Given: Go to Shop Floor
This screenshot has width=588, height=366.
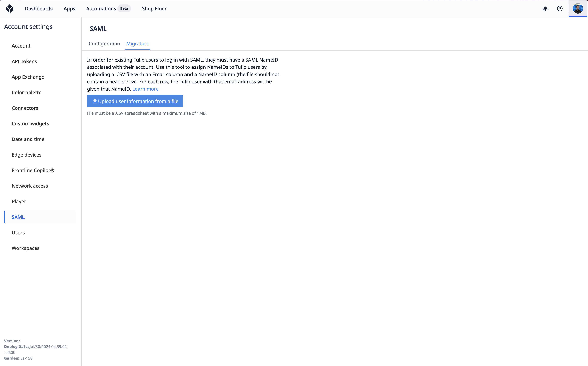Looking at the screenshot, I should 154,8.
